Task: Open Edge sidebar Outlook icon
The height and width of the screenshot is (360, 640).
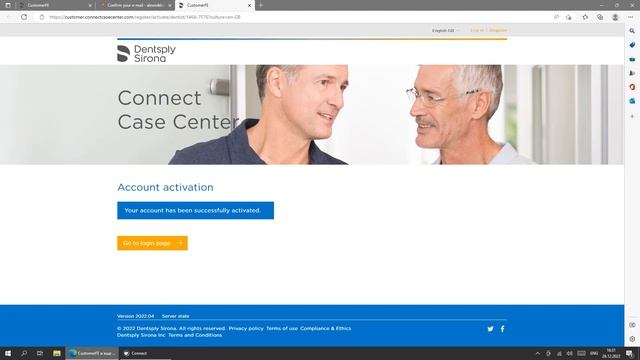Action: pyautogui.click(x=632, y=101)
